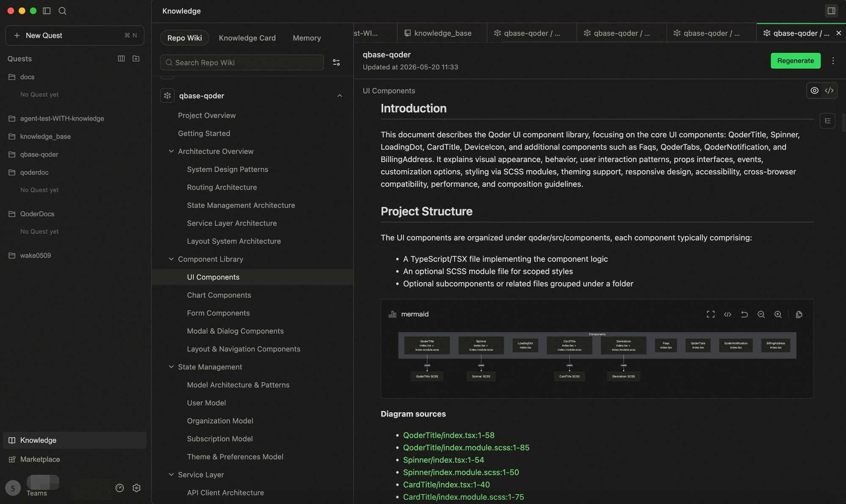Screen dimensions: 846x504
Task: Open Knowledge in the sidebar
Action: [x=74, y=440]
